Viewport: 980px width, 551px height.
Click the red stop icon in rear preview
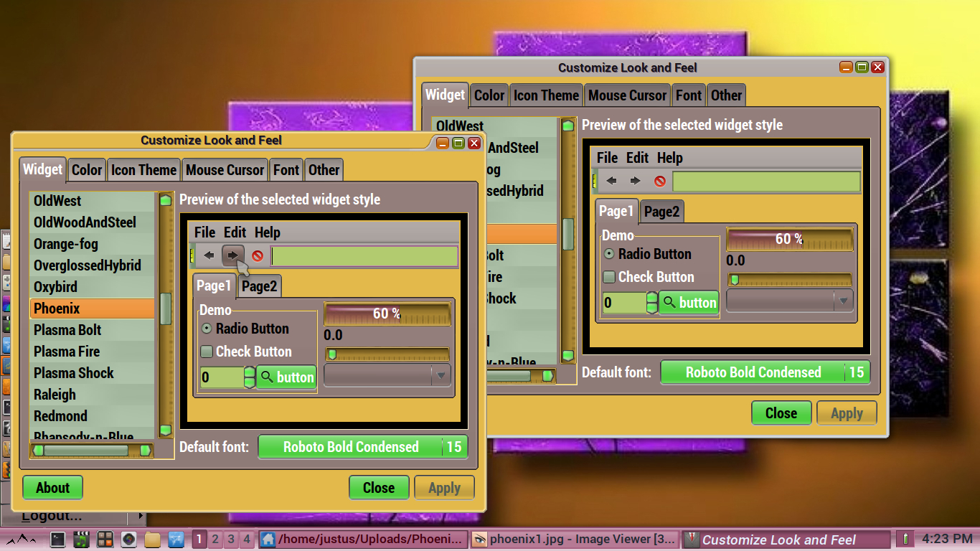point(660,181)
